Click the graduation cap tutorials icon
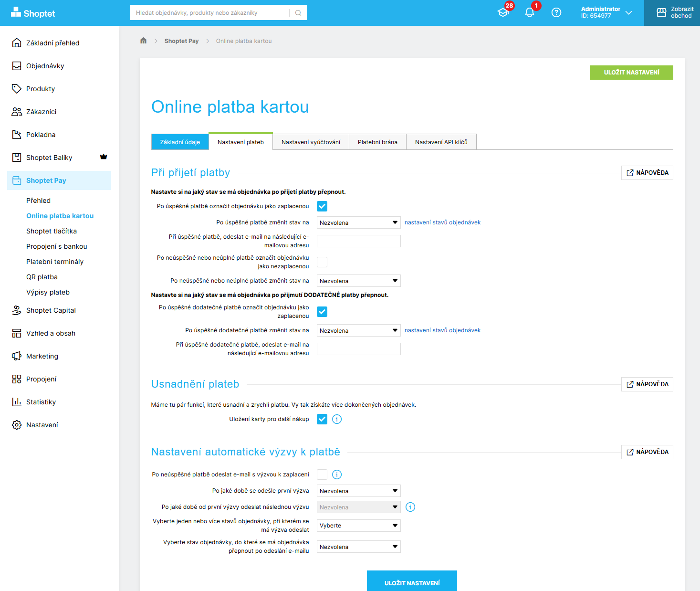This screenshot has width=700, height=591. (503, 13)
